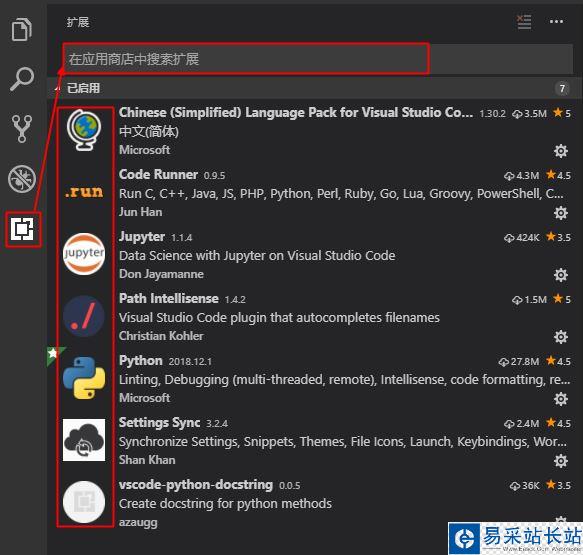Screen dimensions: 583x555
Task: Click the extension marketplace search box
Action: pos(318,59)
